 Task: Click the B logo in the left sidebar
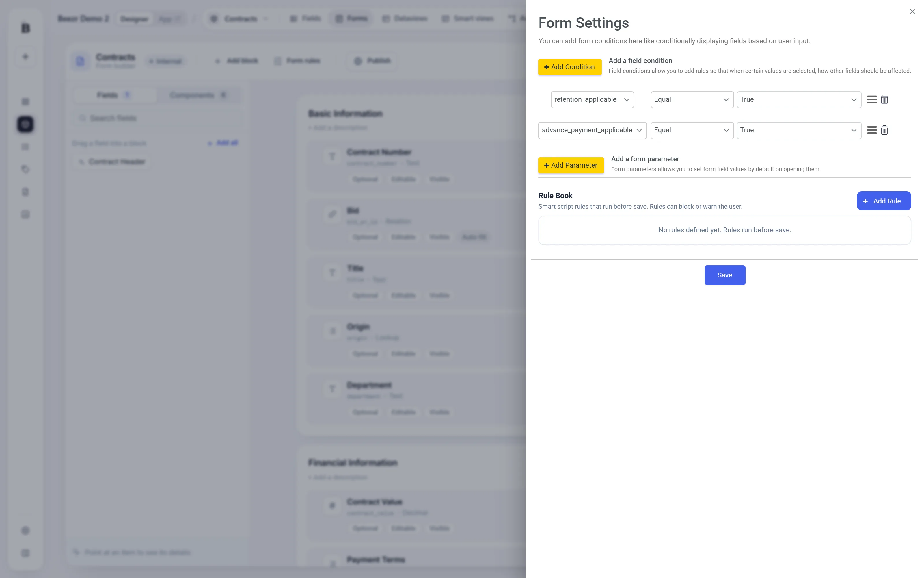[x=26, y=28]
